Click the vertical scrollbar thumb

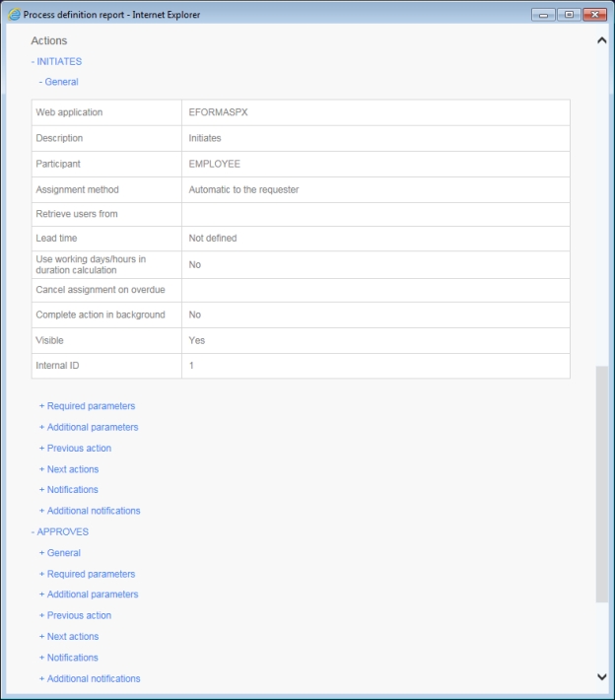[601, 483]
